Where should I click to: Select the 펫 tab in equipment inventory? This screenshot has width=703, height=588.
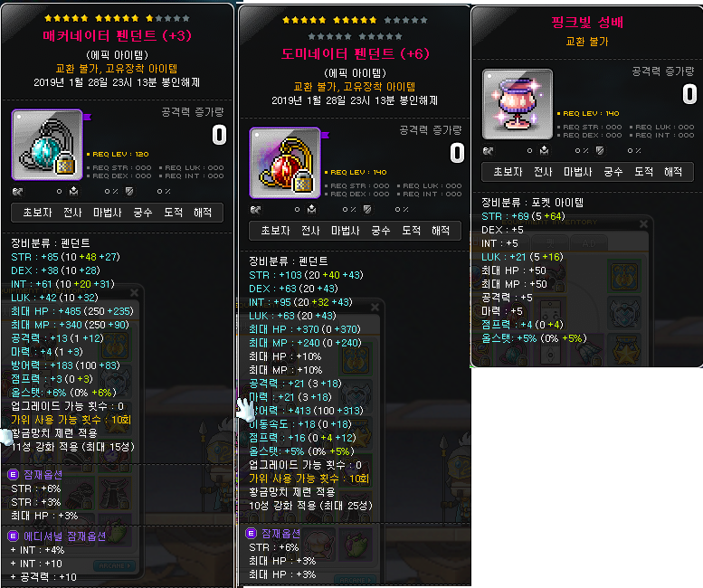click(x=550, y=243)
